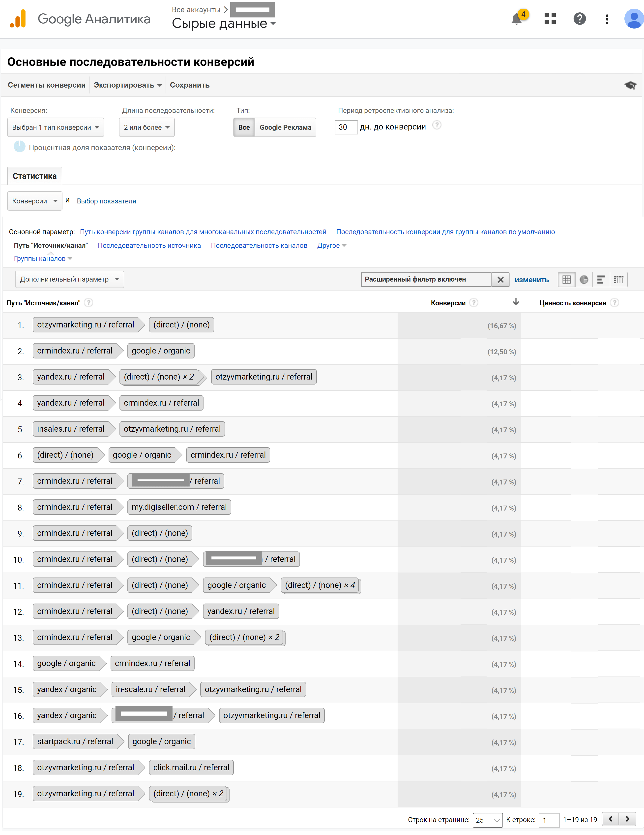The image size is (644, 835).
Task: Open the graduation cap education icon
Action: (x=630, y=85)
